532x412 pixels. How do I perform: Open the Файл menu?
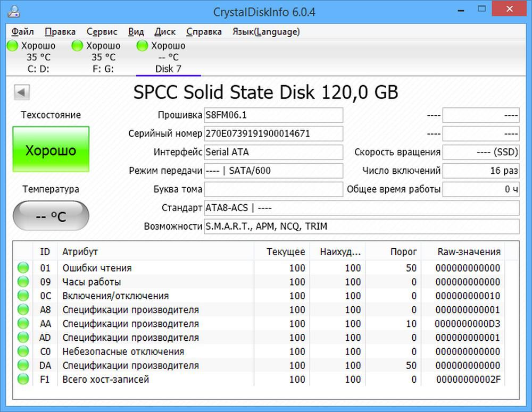coord(22,32)
